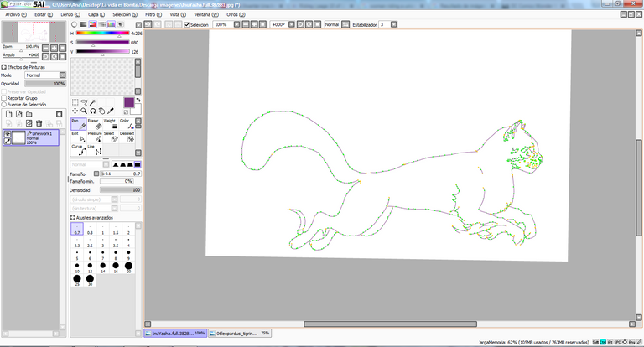Switch to the 06leopardus_tigrin document tab
The image size is (644, 347).
[240, 334]
